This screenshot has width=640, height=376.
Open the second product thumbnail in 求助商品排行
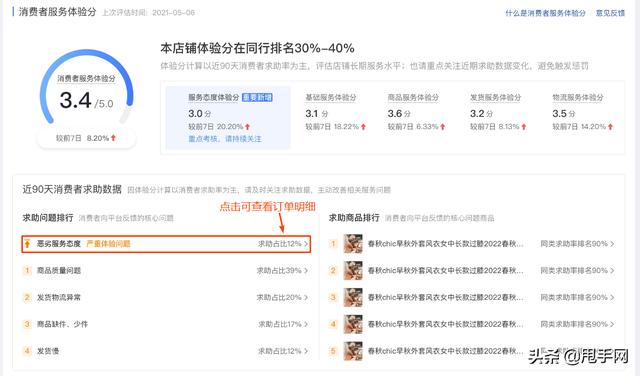[x=353, y=270]
